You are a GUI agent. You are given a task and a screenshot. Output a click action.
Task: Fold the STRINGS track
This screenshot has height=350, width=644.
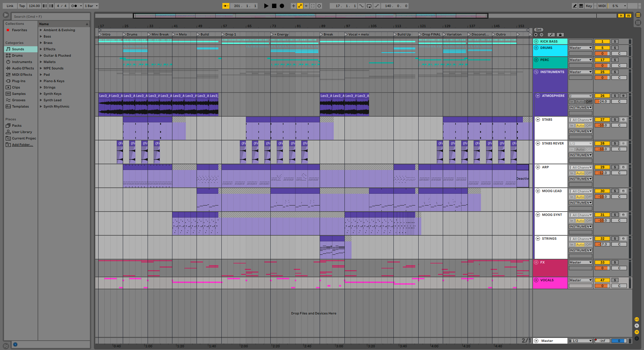538,239
